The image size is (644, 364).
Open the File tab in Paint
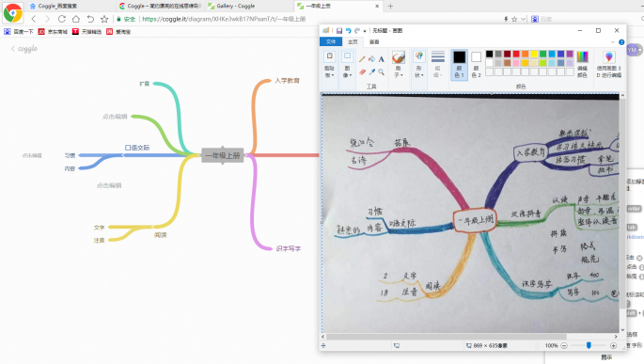coord(331,42)
